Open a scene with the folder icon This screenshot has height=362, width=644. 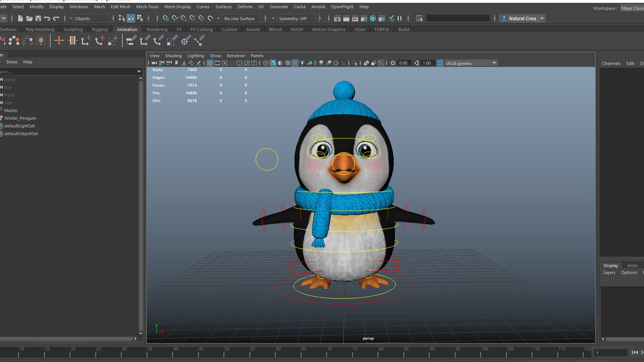[x=29, y=18]
